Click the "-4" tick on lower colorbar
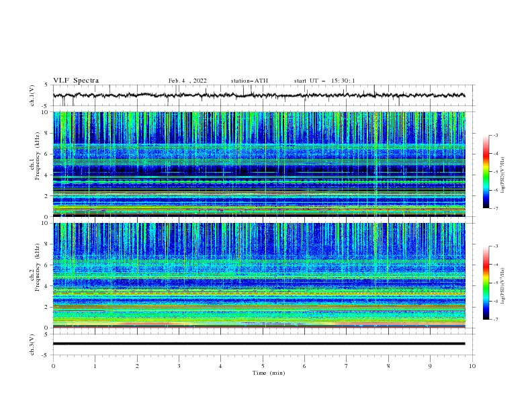Viewport: 532px width, 411px height. [495, 265]
